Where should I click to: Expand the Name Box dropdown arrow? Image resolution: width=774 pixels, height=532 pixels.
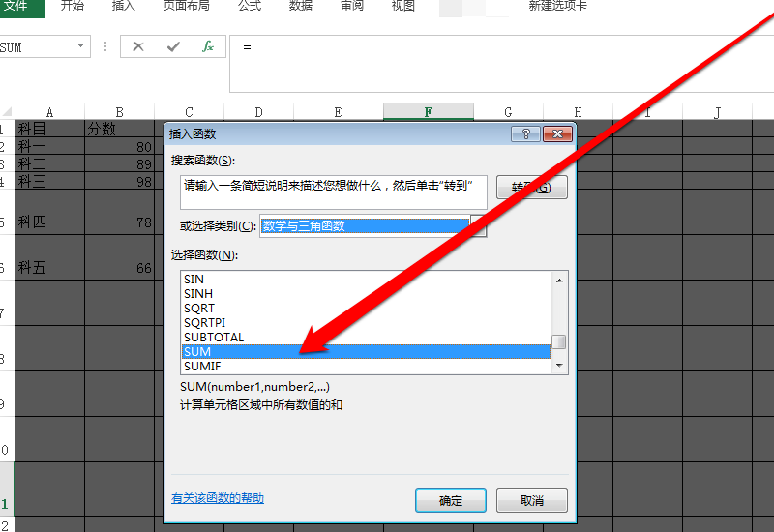coord(81,46)
